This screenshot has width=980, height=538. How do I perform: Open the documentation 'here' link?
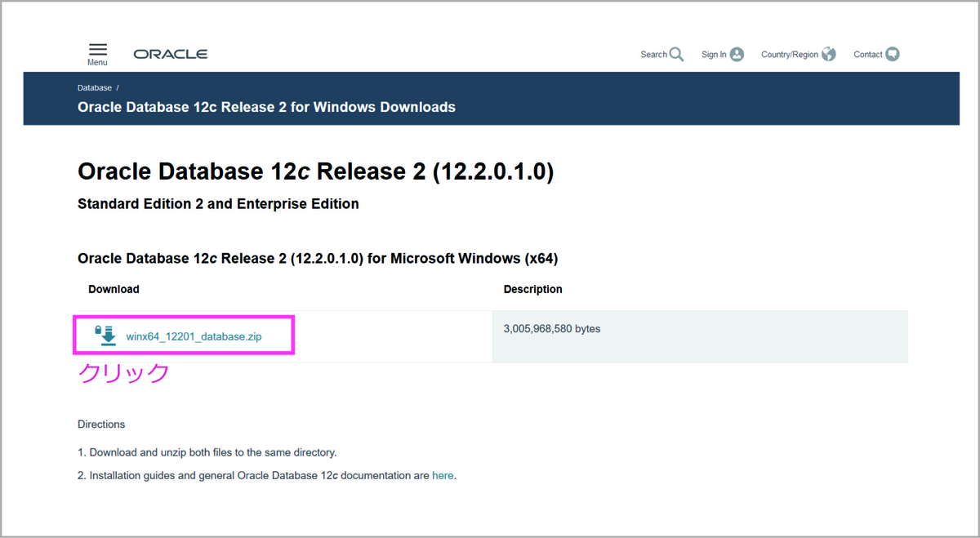(x=443, y=475)
